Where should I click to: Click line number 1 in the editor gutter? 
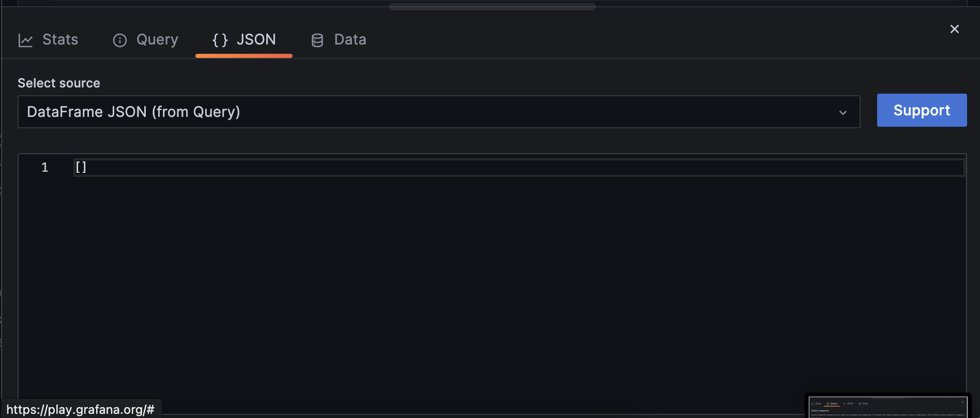pyautogui.click(x=44, y=167)
